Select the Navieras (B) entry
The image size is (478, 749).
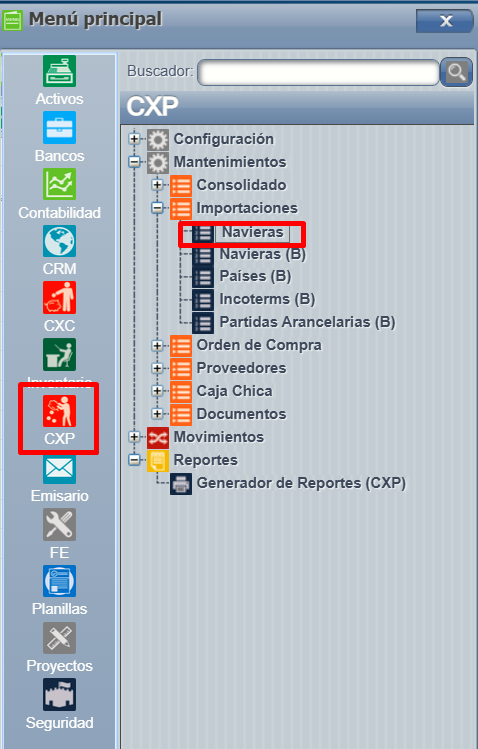point(262,254)
